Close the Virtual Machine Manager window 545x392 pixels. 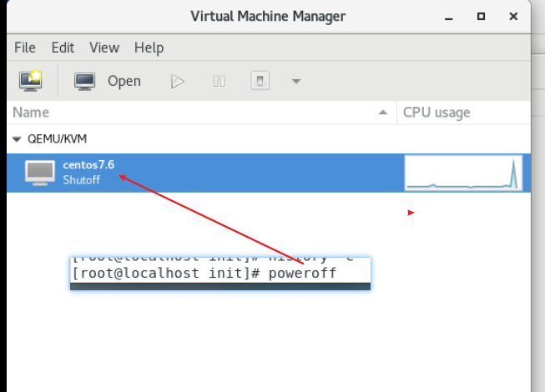[x=513, y=17]
